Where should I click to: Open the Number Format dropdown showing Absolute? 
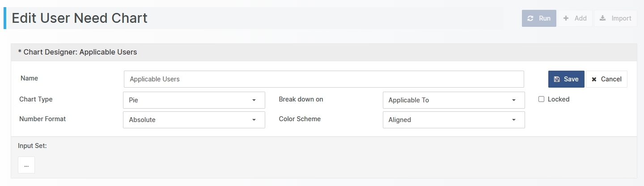[x=194, y=120]
